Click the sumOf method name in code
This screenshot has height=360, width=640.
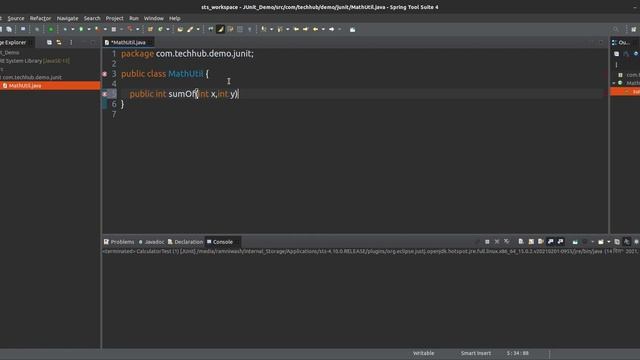pos(181,94)
